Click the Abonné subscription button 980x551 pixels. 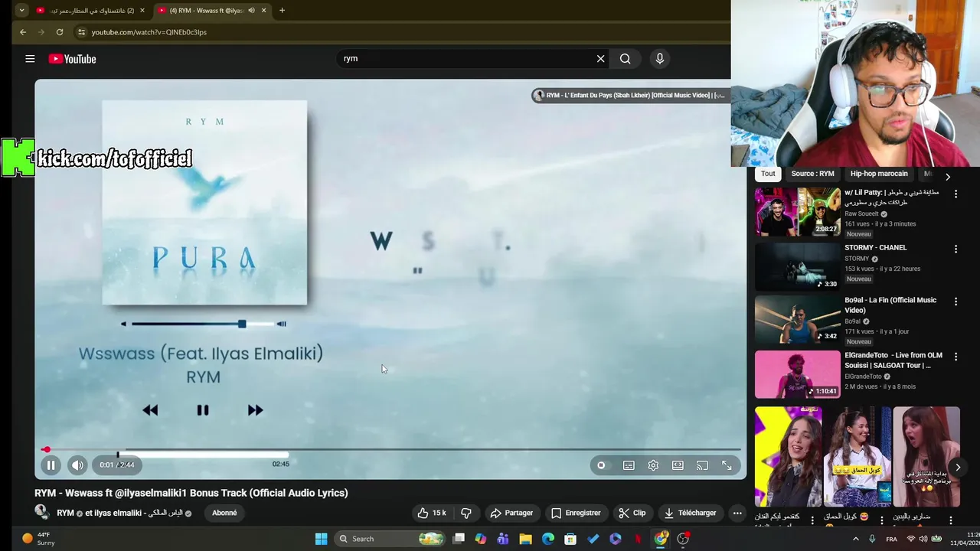click(x=224, y=513)
